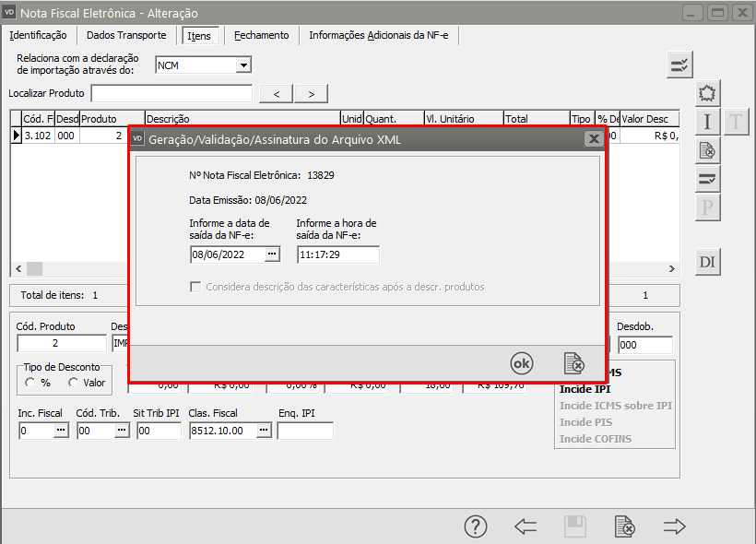Open the help question mark icon

tap(475, 526)
